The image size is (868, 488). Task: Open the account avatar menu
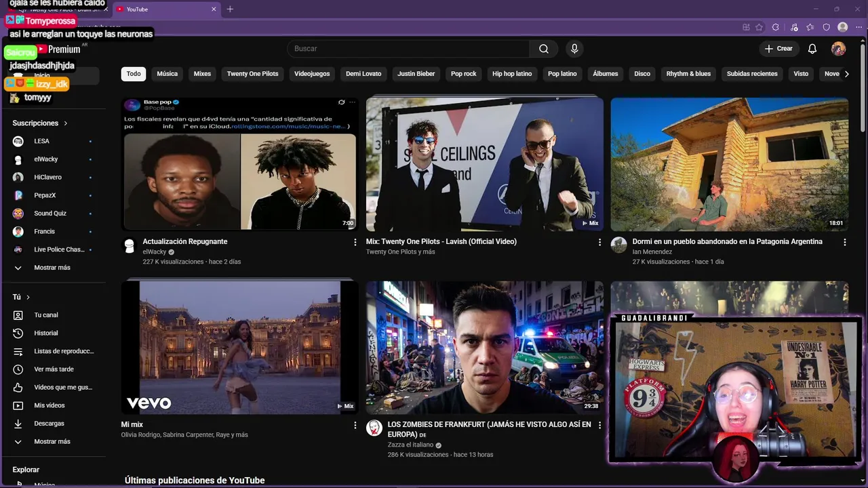(x=839, y=49)
